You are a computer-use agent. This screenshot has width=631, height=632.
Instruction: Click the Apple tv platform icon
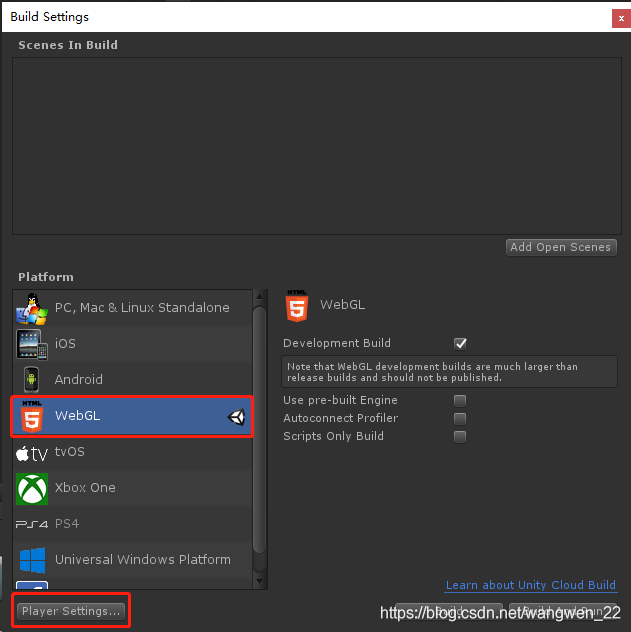(32, 453)
